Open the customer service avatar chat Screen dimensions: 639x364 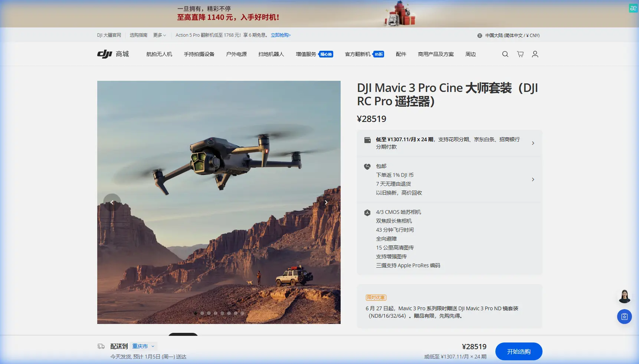click(624, 296)
